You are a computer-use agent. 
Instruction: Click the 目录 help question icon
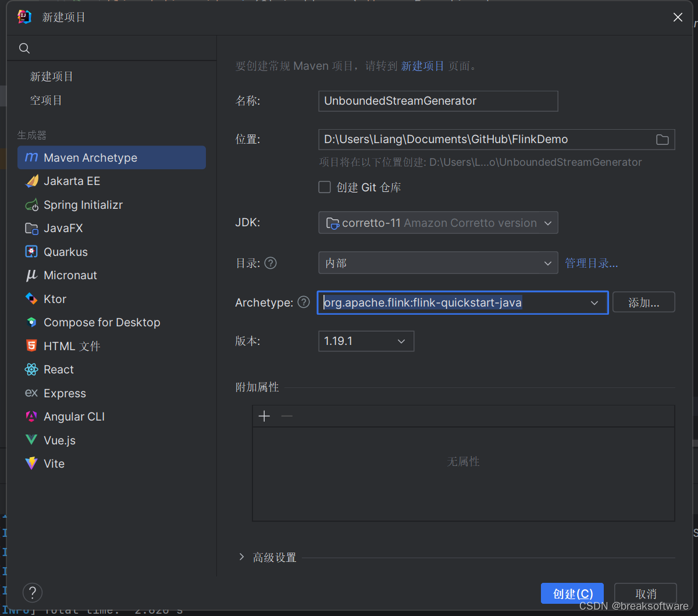coord(270,263)
